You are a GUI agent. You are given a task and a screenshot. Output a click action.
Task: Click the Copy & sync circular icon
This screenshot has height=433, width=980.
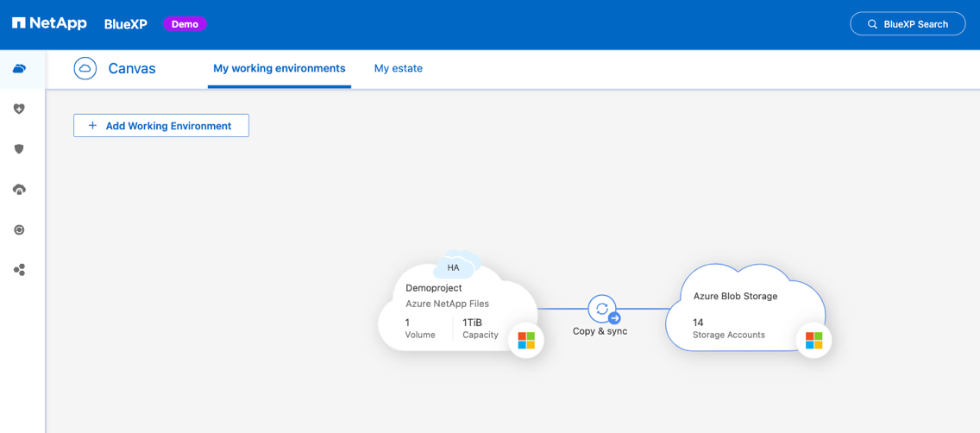pos(602,309)
